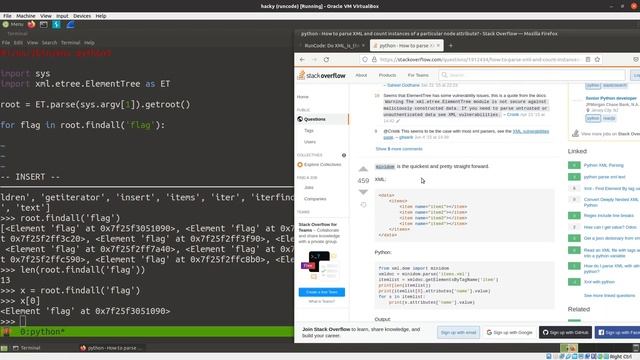
Task: Click the Explore Collectives icon
Action: (300, 164)
